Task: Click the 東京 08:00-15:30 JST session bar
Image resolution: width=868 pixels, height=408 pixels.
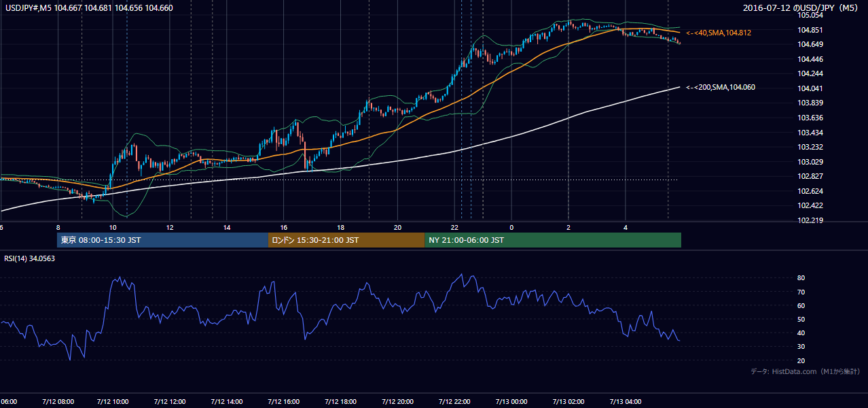Action: coord(163,240)
